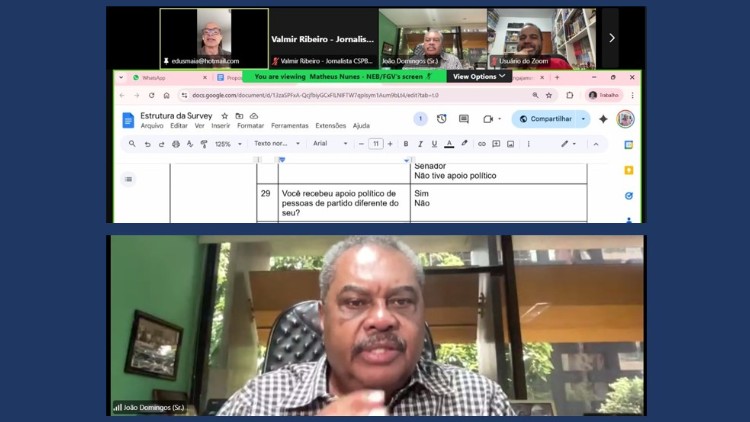Open the Ajuda menu
The width and height of the screenshot is (750, 422).
[361, 126]
